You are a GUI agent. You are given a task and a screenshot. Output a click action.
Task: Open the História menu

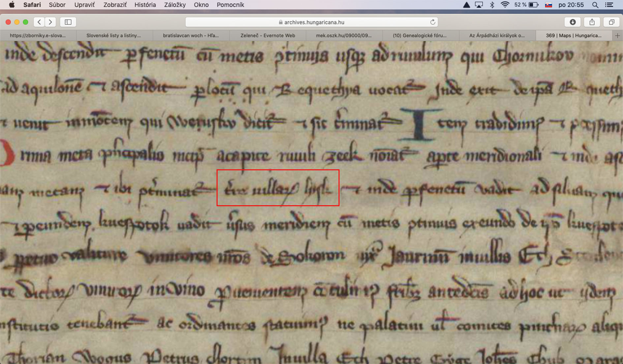[x=145, y=5]
